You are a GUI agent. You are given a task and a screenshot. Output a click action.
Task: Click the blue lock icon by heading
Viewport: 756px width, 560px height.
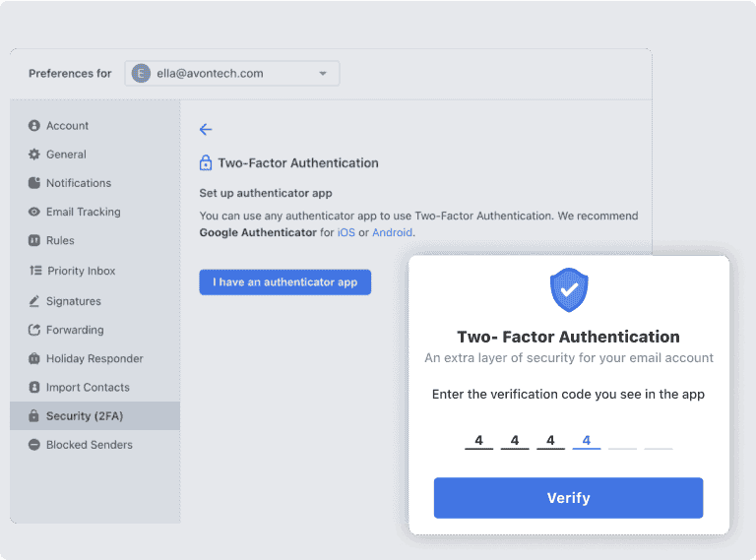pyautogui.click(x=206, y=163)
